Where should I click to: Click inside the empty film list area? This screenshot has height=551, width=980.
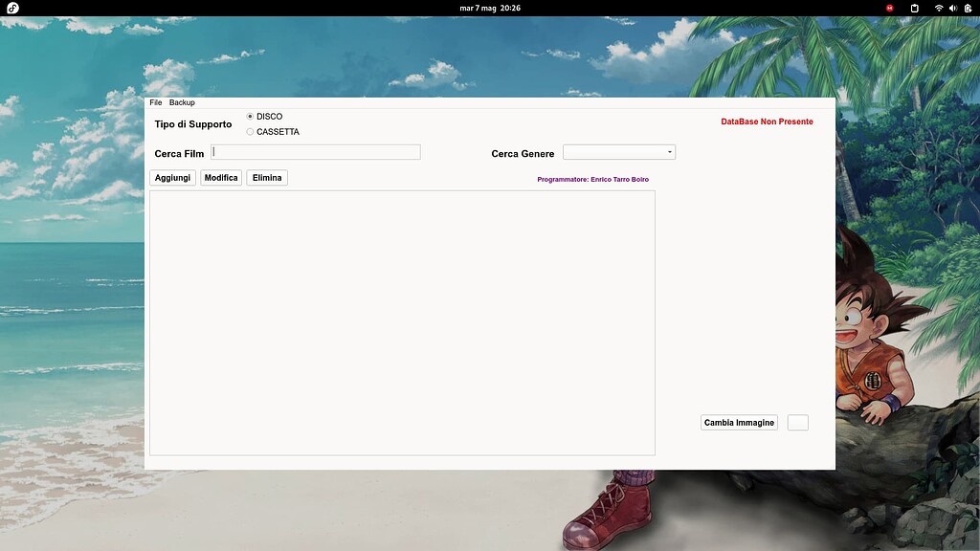tap(402, 322)
